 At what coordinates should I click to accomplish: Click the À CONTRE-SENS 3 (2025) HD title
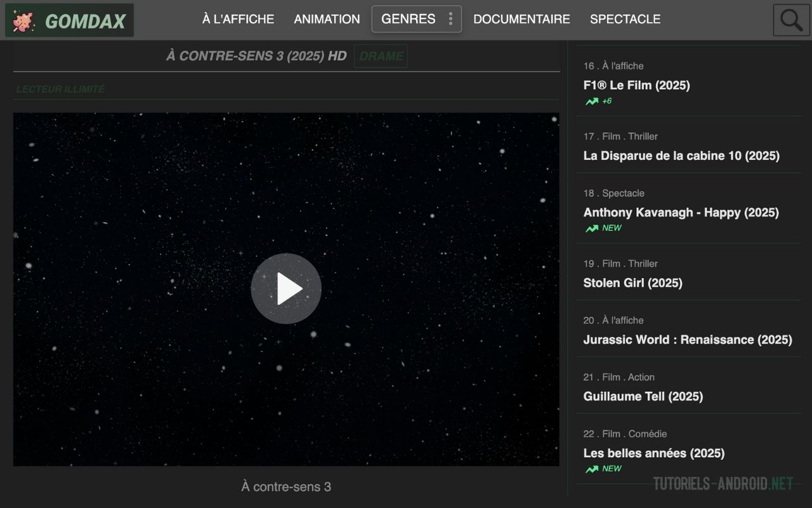256,56
